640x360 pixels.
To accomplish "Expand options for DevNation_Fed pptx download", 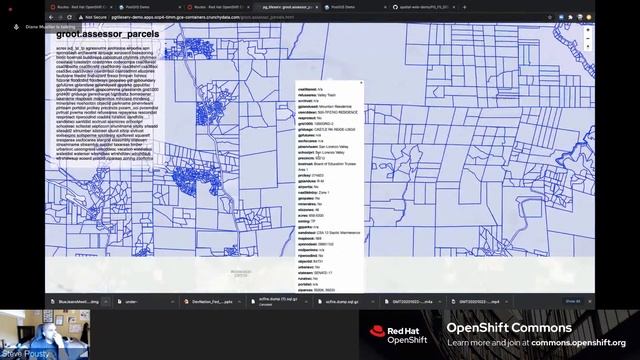I will (x=239, y=302).
